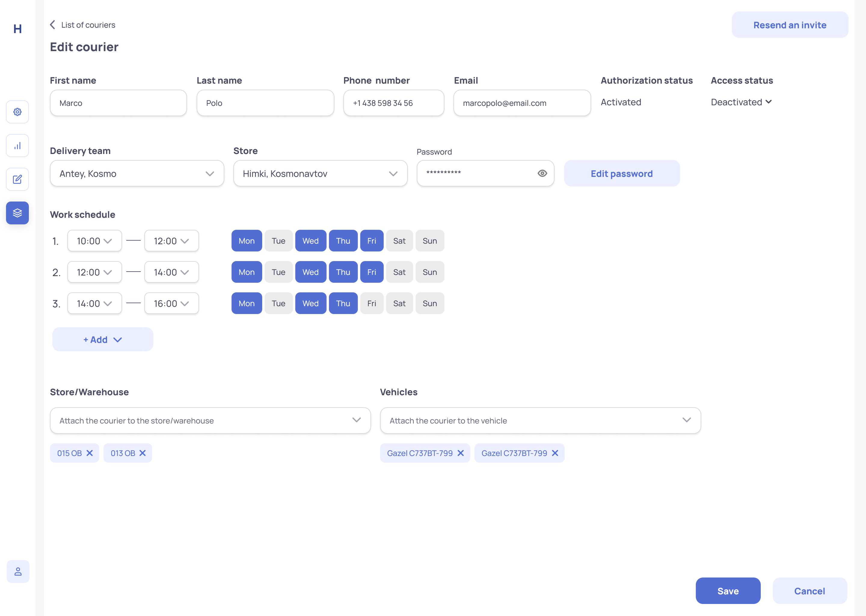Show the password with the eye icon
The height and width of the screenshot is (616, 866).
(542, 173)
